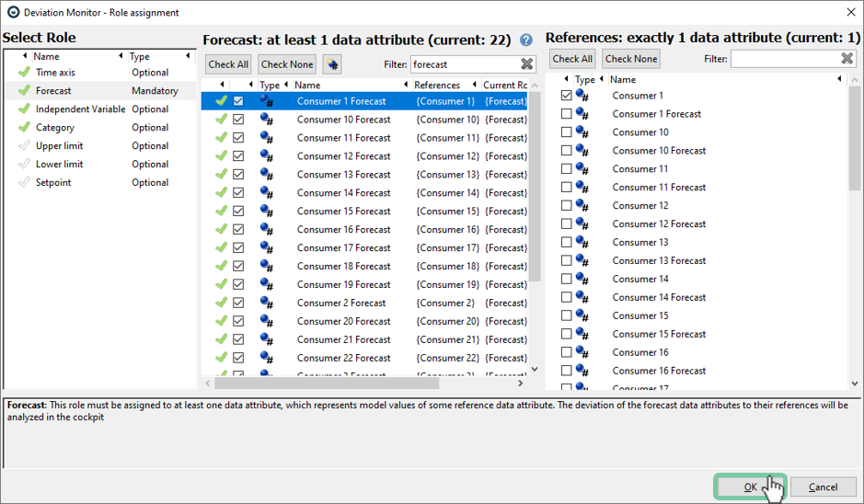Click green check icon next to Independent Variable
Screen dimensions: 864x504
click(x=24, y=109)
